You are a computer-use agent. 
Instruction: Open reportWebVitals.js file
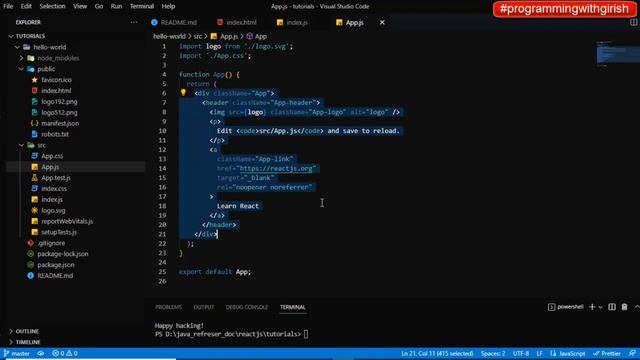click(x=67, y=222)
